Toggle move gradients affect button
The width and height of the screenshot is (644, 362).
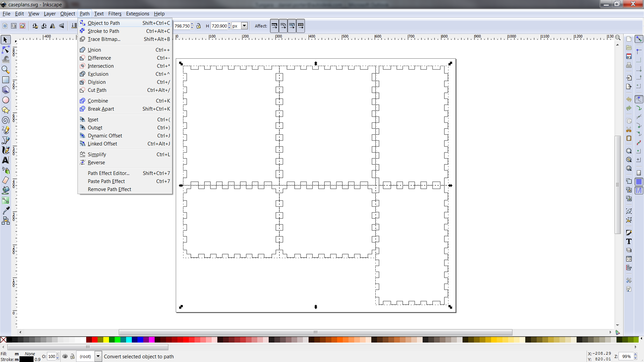[x=292, y=26]
